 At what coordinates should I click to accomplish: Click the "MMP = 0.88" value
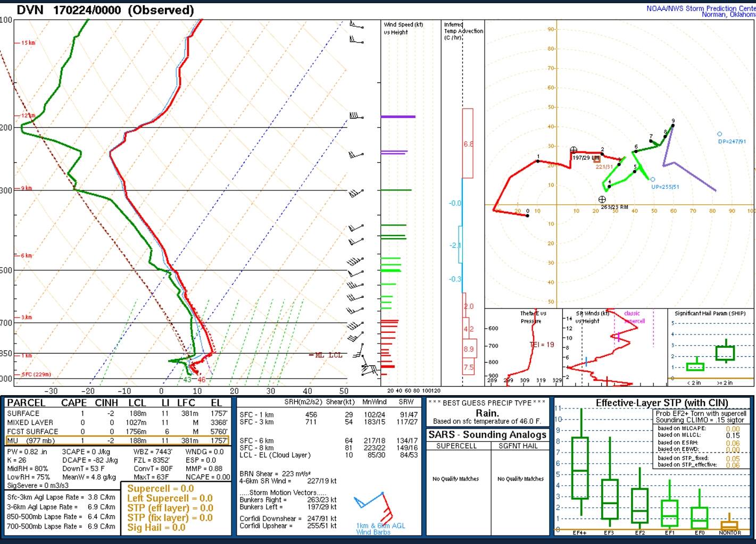click(x=204, y=469)
